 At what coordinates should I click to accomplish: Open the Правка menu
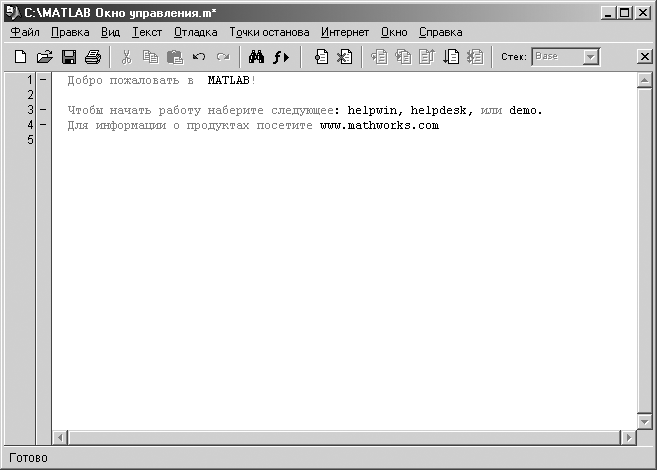pyautogui.click(x=70, y=32)
